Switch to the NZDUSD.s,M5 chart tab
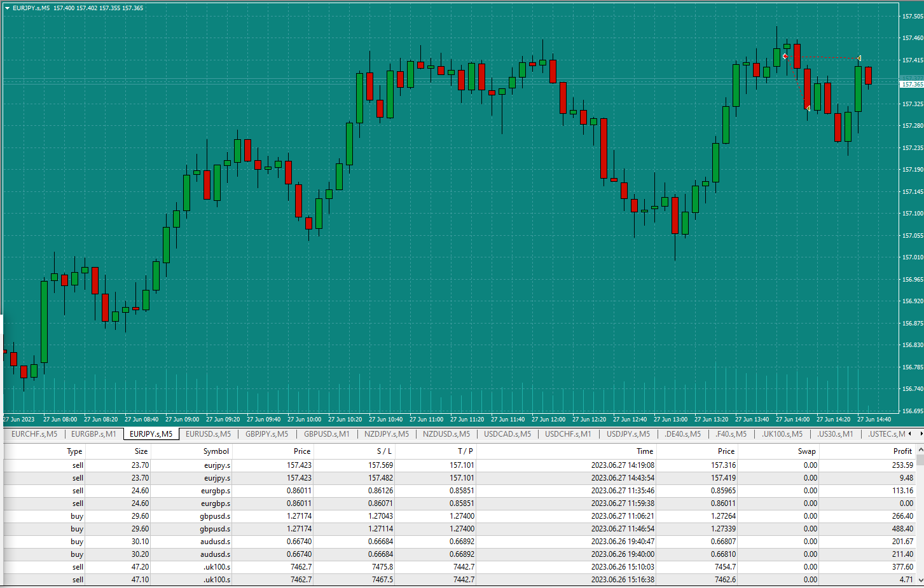 click(x=446, y=434)
